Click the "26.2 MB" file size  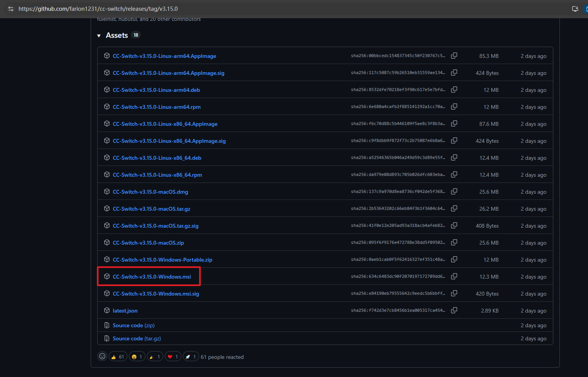(x=489, y=209)
